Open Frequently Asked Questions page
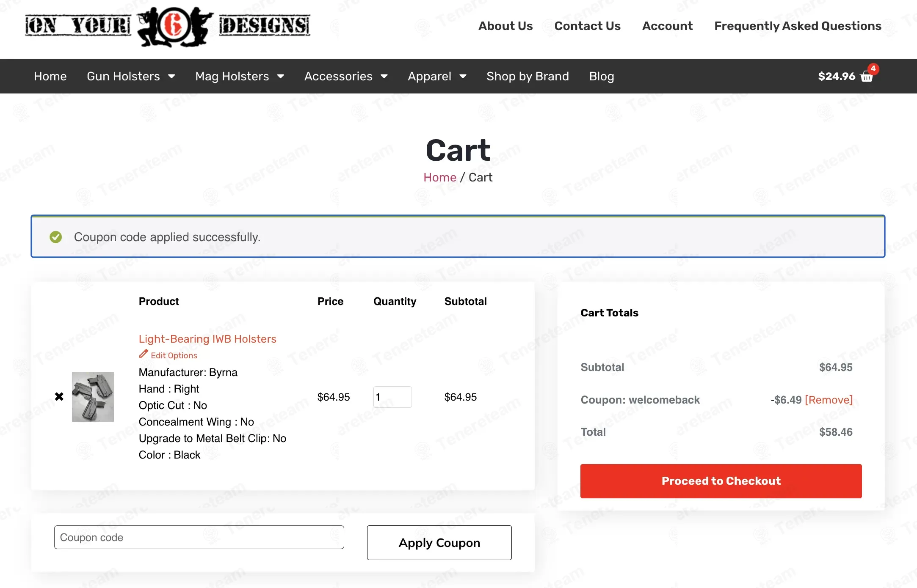This screenshot has height=588, width=917. 798,26
